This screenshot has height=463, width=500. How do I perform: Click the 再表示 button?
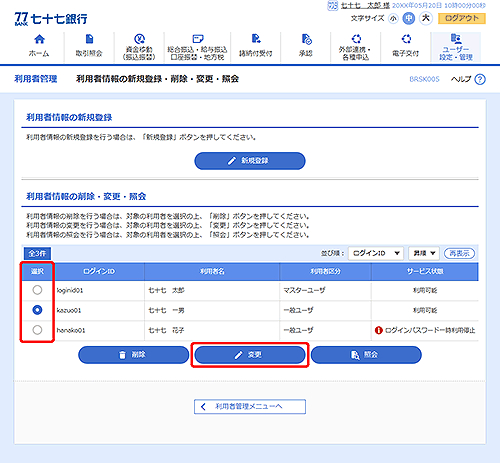(x=459, y=254)
